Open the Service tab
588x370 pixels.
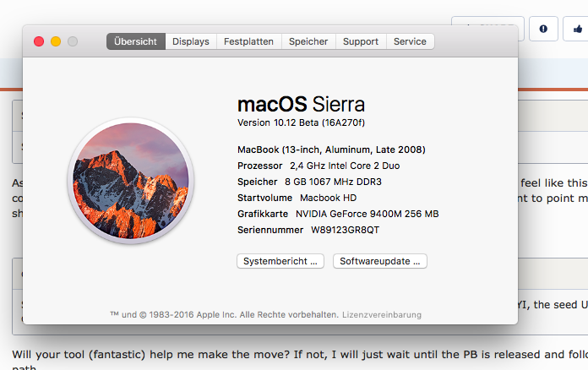(x=410, y=41)
